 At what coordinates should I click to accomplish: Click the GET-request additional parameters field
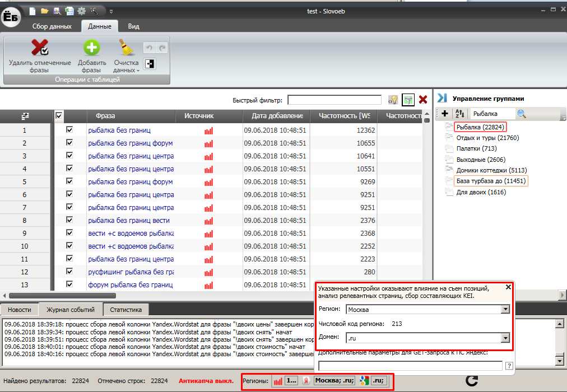point(410,366)
